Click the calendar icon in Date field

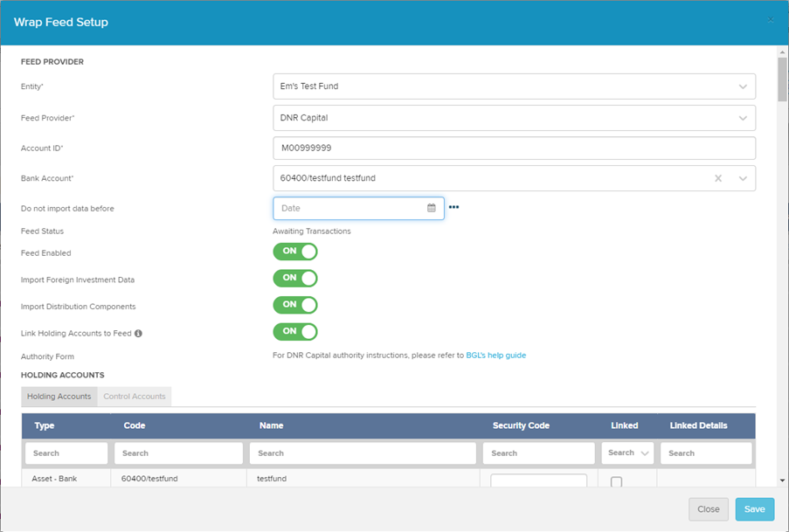(431, 208)
